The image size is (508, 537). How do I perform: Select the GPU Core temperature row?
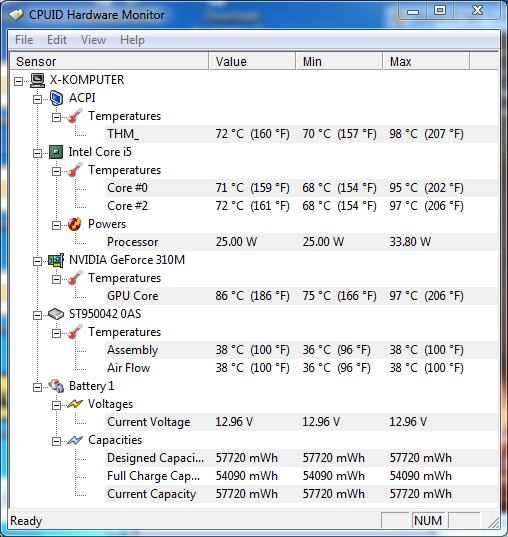[301, 296]
